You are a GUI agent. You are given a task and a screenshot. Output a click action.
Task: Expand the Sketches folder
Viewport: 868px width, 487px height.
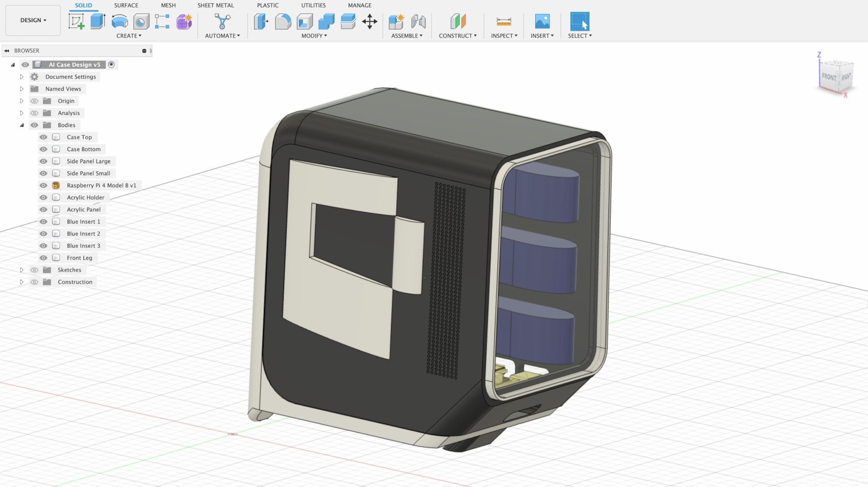pos(21,270)
